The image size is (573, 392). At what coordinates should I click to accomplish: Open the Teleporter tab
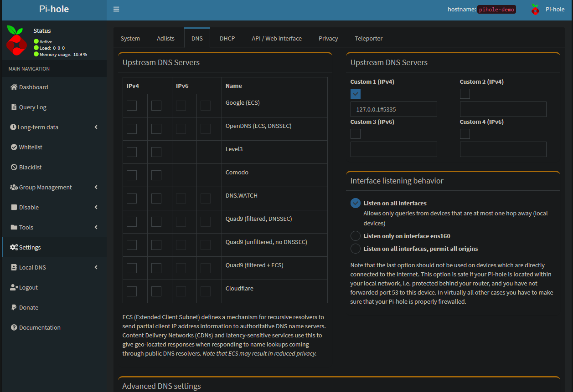click(369, 38)
